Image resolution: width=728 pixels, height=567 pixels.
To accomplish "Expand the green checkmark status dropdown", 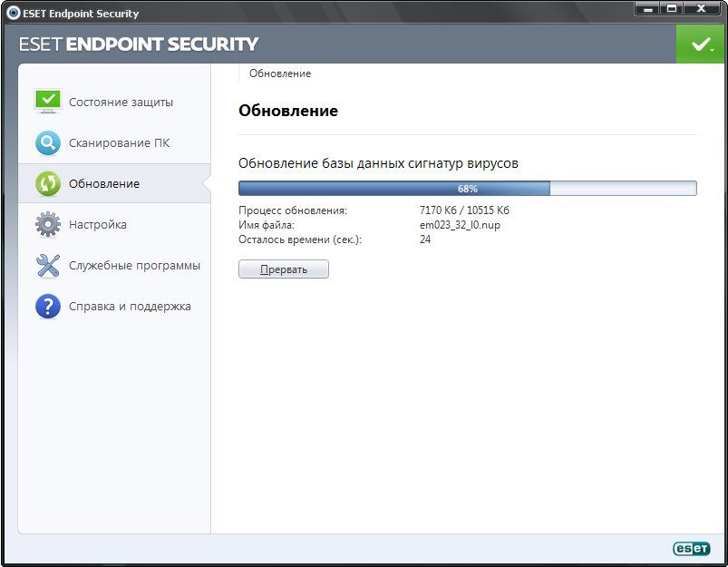I will pyautogui.click(x=701, y=44).
